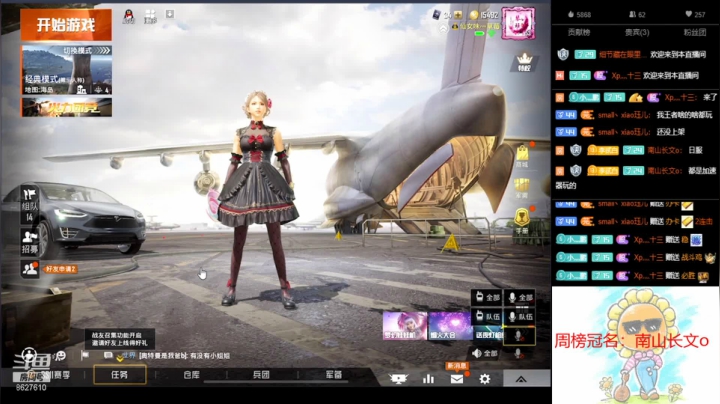The image size is (720, 404).
Task: Click the chat bubble icon in the chat bar
Action: click(108, 355)
